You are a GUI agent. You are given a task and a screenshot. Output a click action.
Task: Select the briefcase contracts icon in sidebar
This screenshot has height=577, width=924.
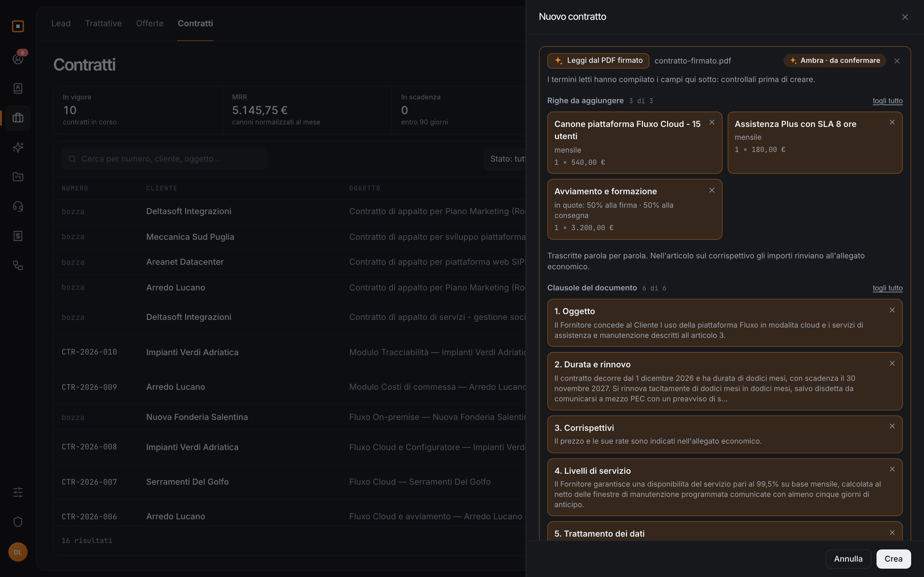point(18,118)
